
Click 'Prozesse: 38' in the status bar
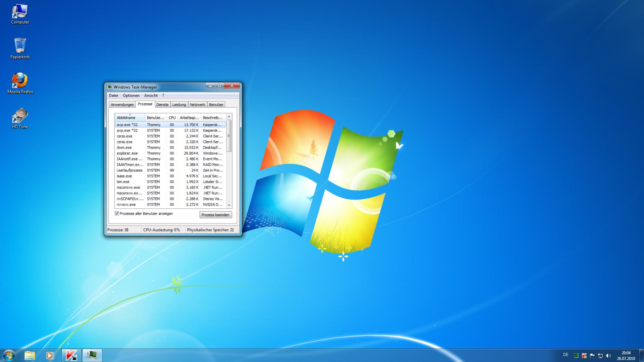click(118, 230)
